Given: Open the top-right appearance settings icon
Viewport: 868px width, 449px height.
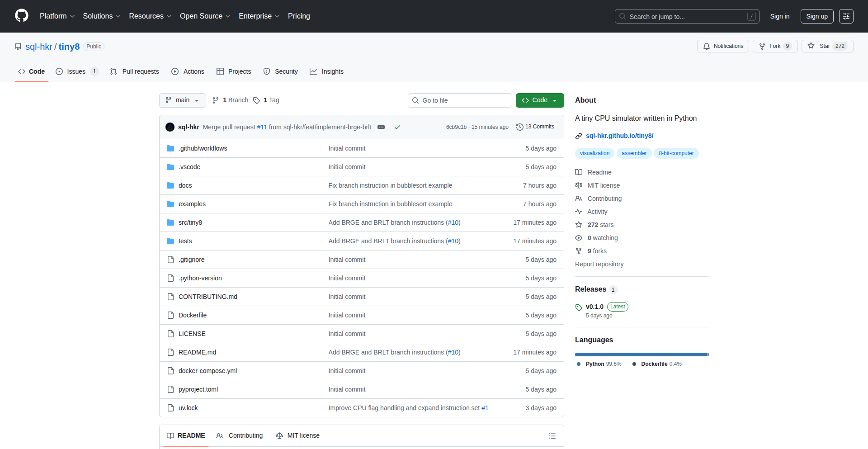Looking at the screenshot, I should (846, 16).
